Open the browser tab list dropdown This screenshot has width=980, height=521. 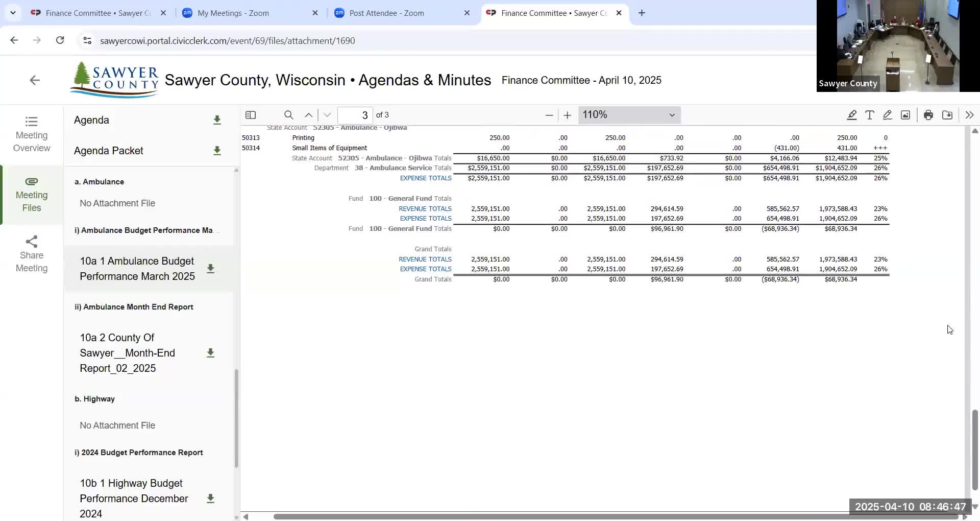13,13
